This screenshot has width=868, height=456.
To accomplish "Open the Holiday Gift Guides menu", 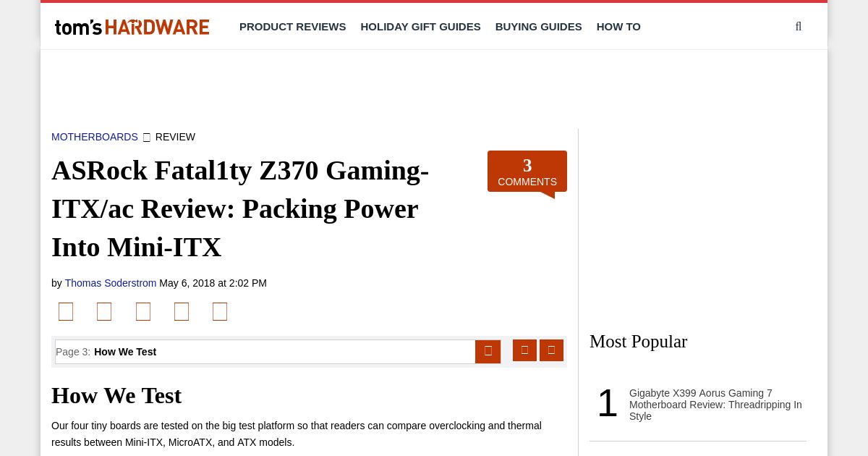I will click(x=421, y=27).
